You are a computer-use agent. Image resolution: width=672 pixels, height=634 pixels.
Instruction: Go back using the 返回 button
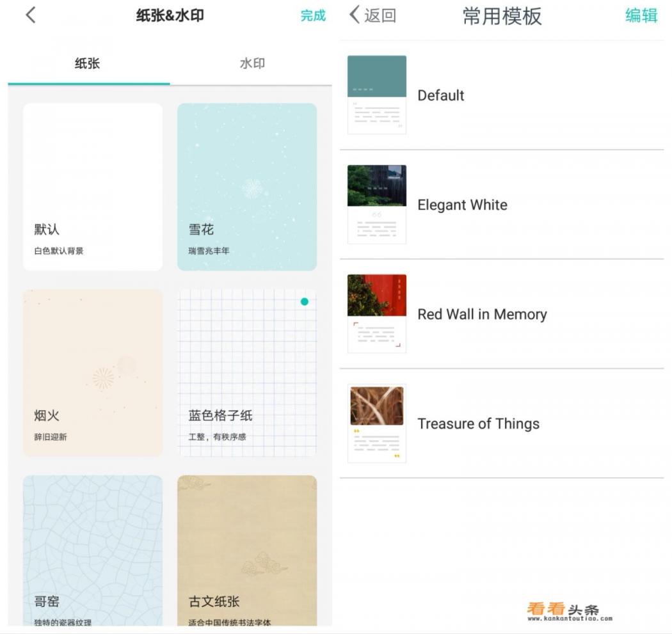[372, 16]
